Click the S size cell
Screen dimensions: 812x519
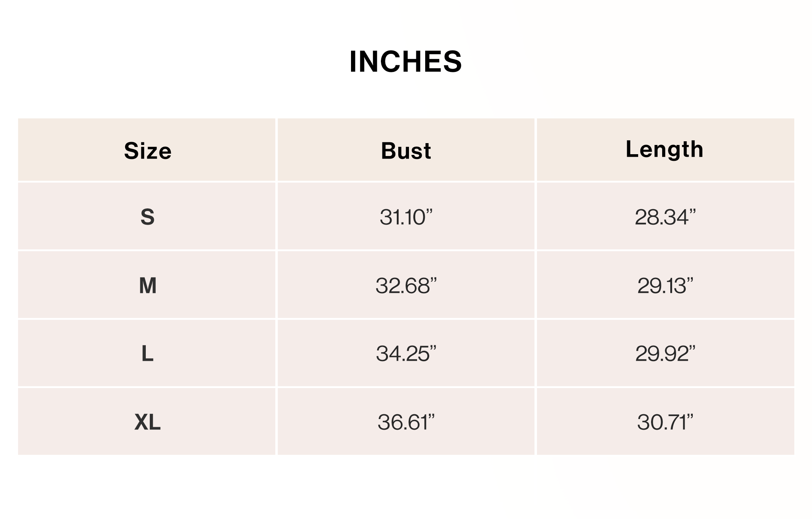point(147,216)
